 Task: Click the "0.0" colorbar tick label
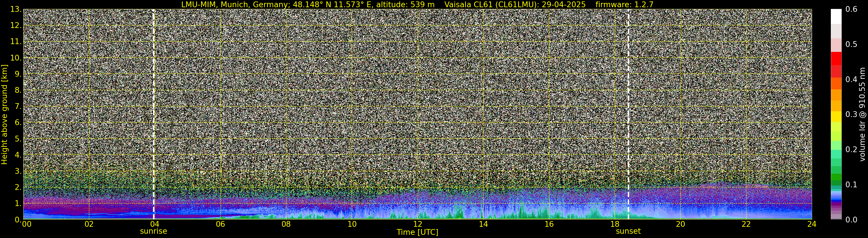[x=851, y=220]
